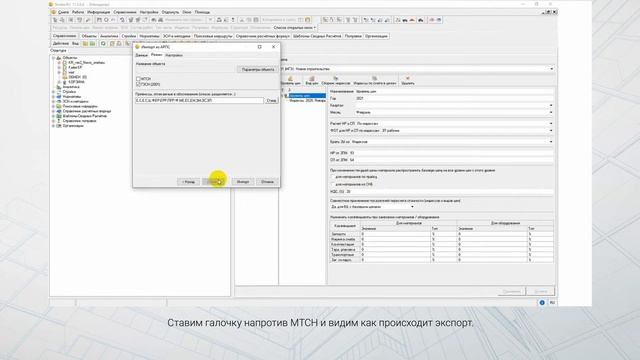Toggle 'для материалов по прайсу' checkbox
Image resolution: width=640 pixels, height=360 pixels.
[x=333, y=177]
